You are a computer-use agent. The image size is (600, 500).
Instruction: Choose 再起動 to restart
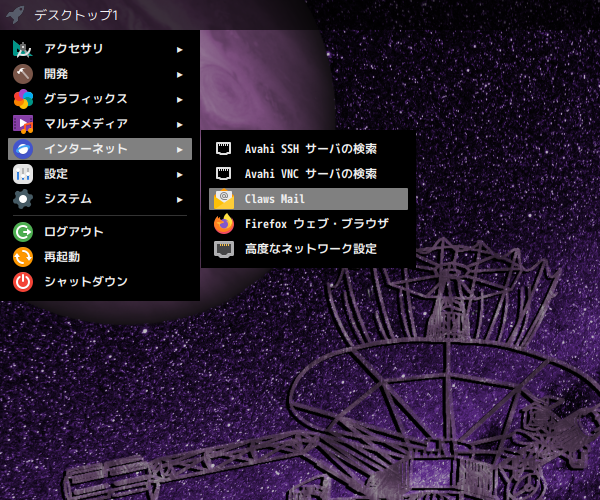(100, 257)
